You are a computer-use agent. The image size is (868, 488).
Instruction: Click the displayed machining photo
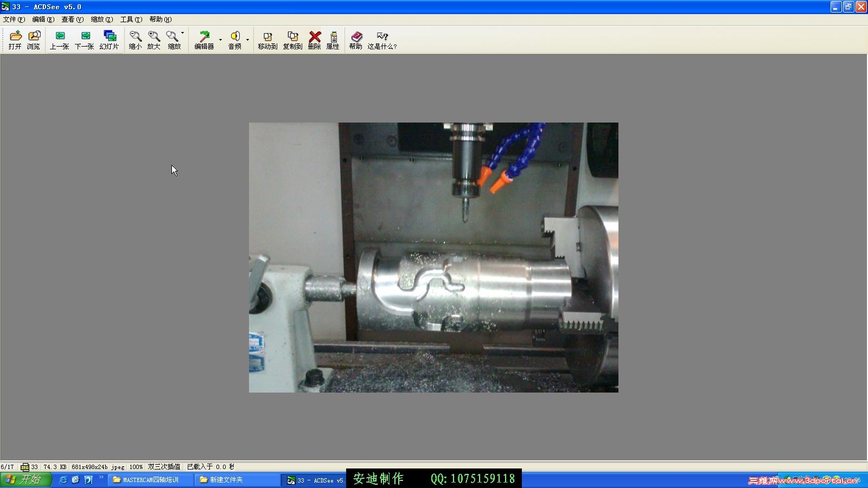click(x=433, y=258)
